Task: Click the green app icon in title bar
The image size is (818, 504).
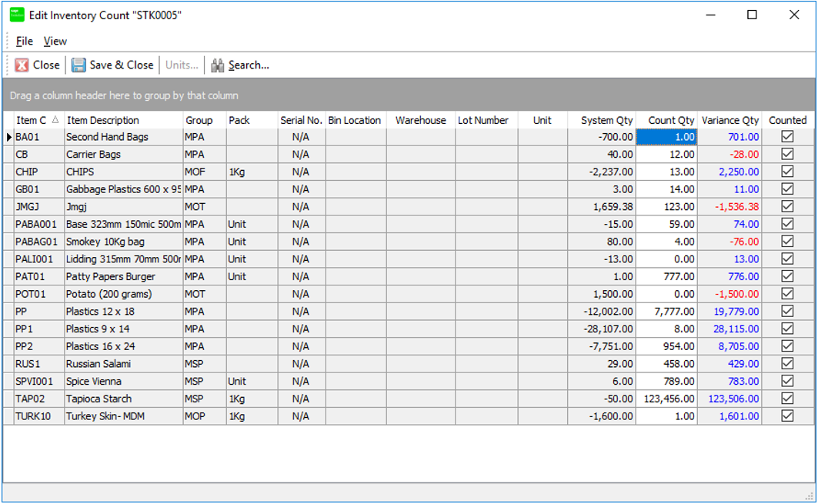Action: [16, 15]
